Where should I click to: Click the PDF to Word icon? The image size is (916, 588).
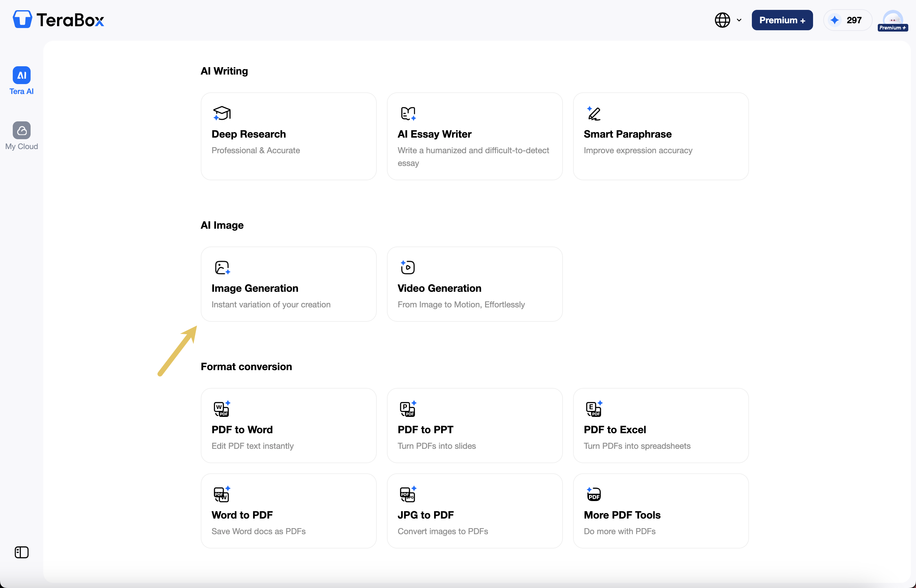pos(222,409)
